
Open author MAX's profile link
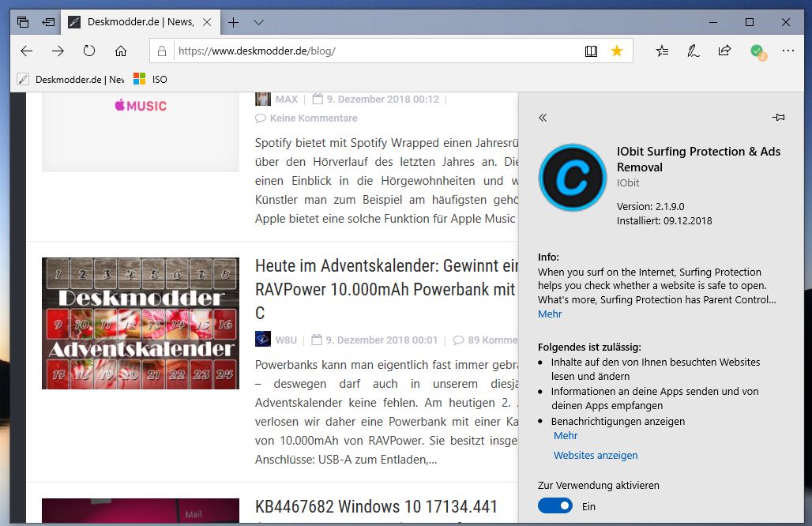[x=287, y=100]
